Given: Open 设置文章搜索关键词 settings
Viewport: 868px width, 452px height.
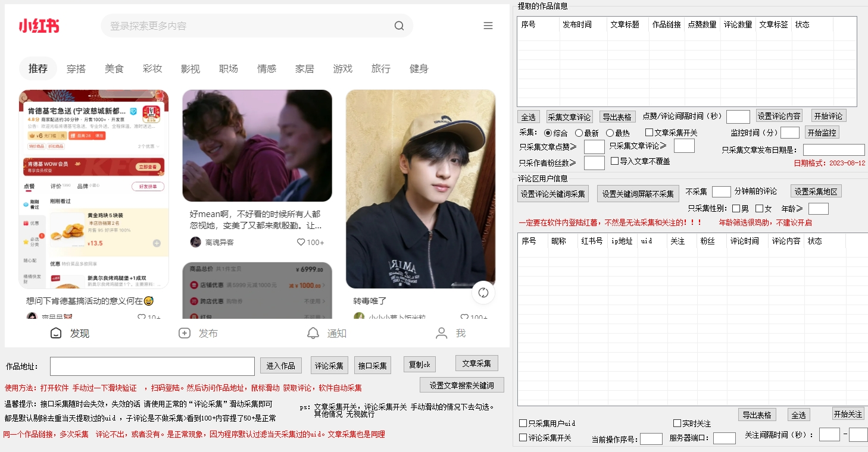Looking at the screenshot, I should coord(461,384).
